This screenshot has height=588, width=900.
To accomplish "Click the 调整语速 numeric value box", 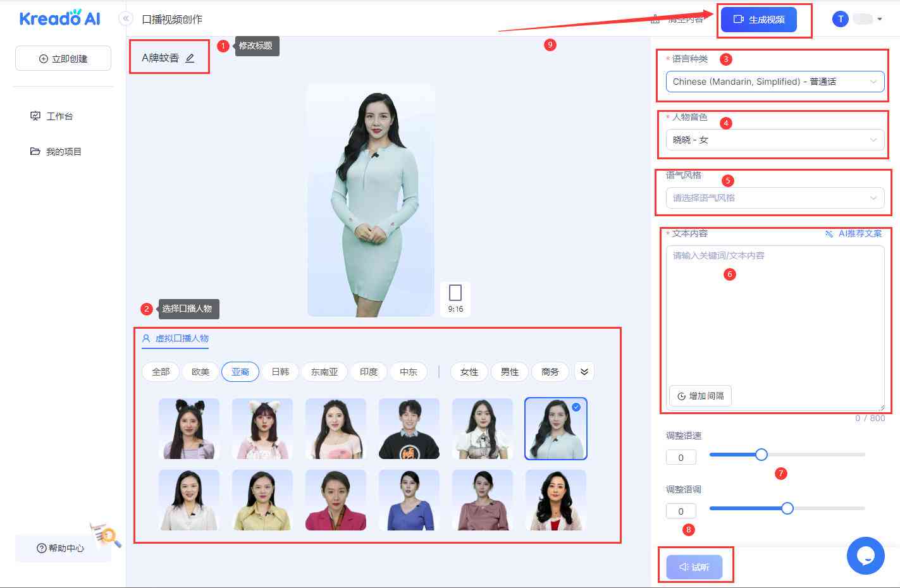I will [681, 457].
